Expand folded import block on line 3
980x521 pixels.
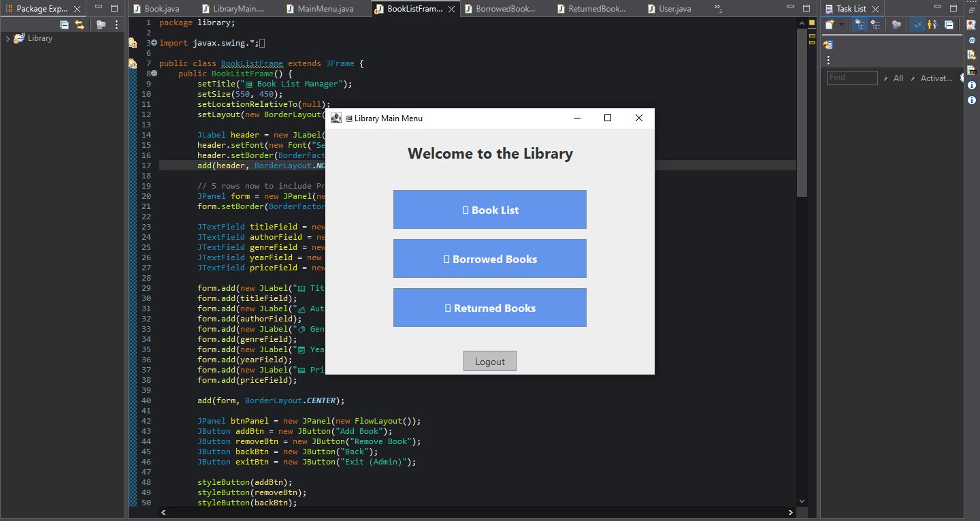coord(154,43)
